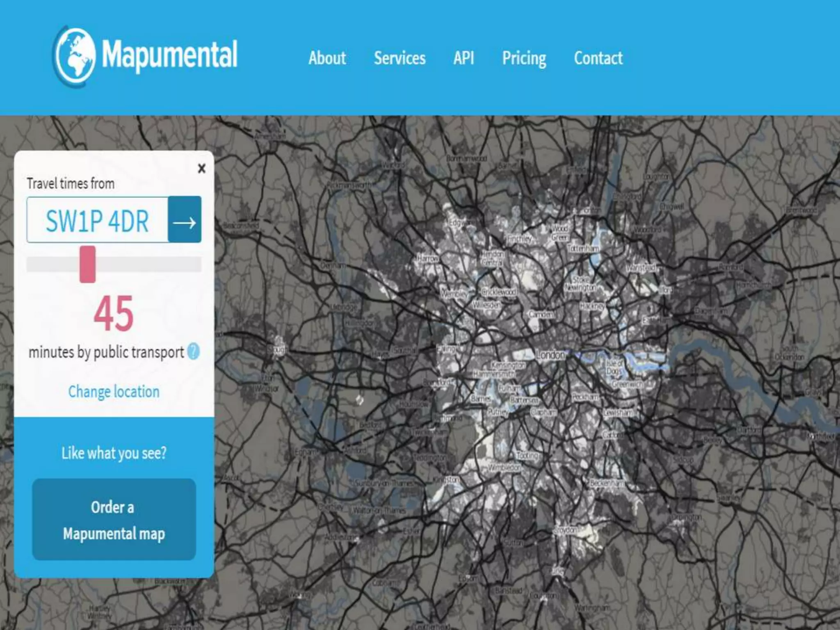The image size is (840, 630).
Task: Click the Mapumental wordmark in the header
Action: click(169, 55)
